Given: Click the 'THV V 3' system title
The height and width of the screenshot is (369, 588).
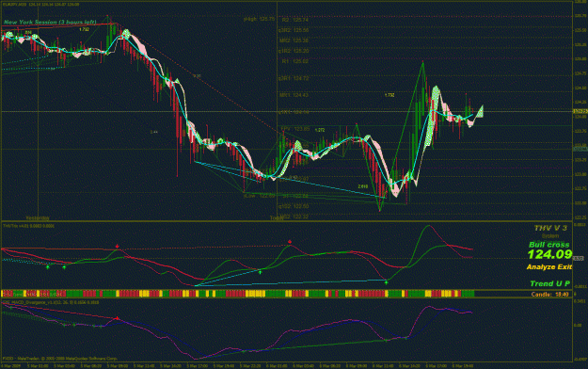Looking at the screenshot, I should [550, 228].
